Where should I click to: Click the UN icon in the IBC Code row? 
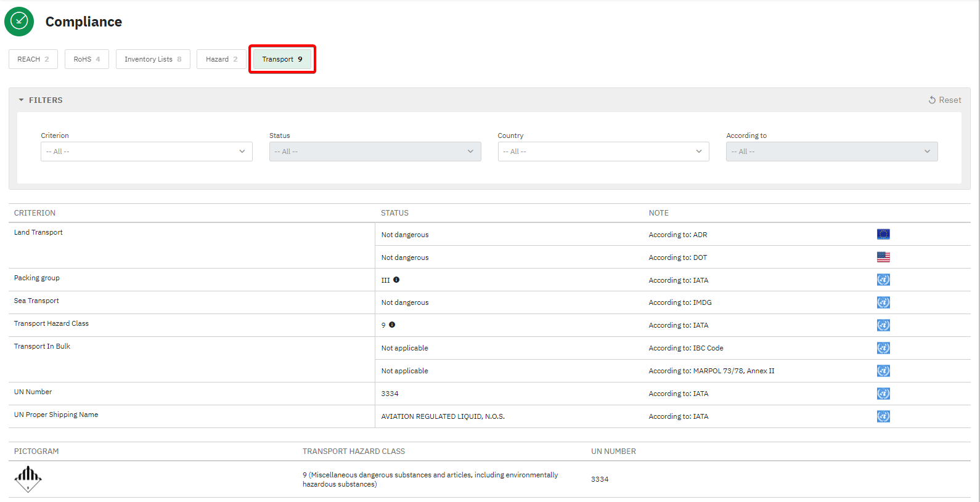(x=883, y=348)
